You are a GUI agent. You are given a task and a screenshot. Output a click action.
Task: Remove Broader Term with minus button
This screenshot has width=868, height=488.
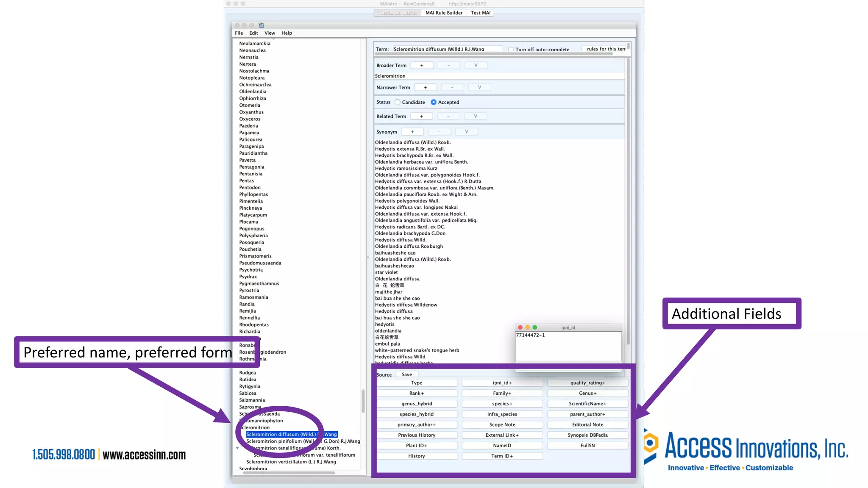point(448,65)
